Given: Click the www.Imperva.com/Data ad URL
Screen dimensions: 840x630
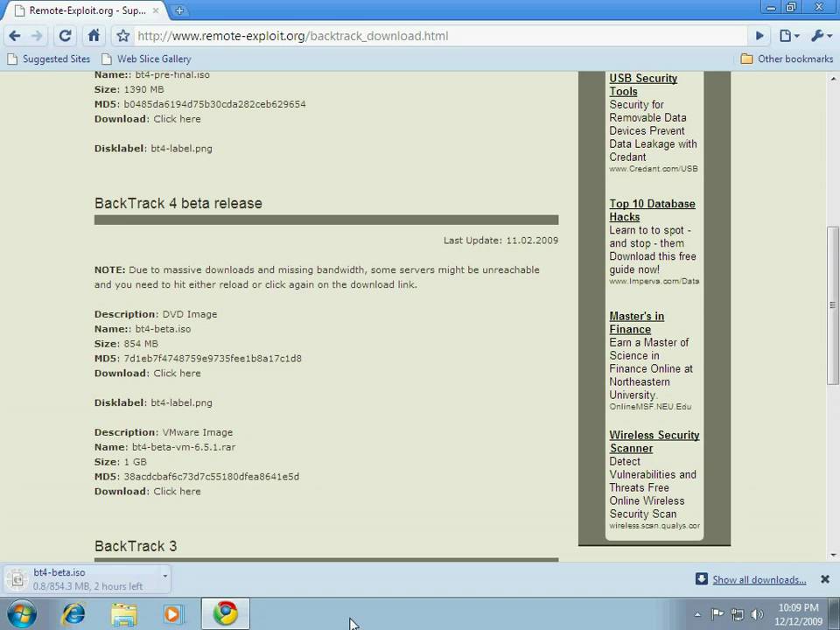Looking at the screenshot, I should coord(654,281).
